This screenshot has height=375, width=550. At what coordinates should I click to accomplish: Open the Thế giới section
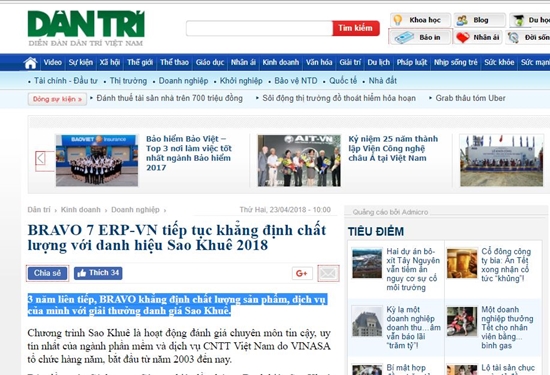(140, 62)
